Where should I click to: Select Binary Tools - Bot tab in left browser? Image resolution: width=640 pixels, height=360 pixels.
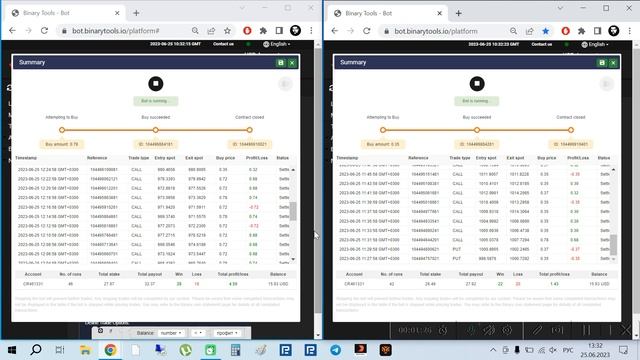click(65, 13)
